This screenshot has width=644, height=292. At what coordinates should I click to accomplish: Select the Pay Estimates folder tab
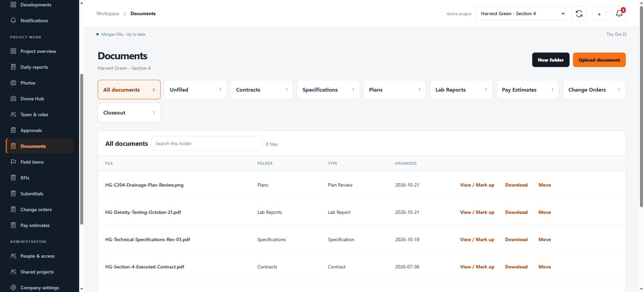click(528, 90)
